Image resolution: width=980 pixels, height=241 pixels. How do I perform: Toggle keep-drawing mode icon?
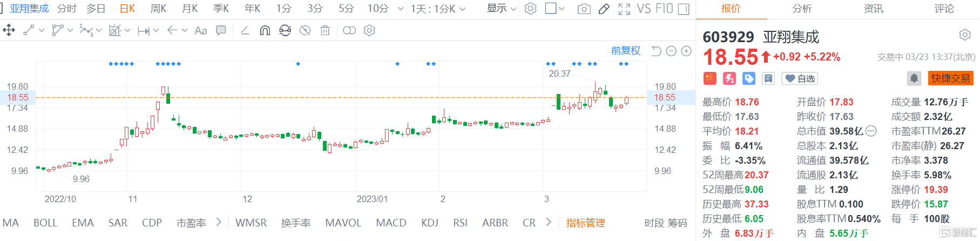tap(285, 30)
